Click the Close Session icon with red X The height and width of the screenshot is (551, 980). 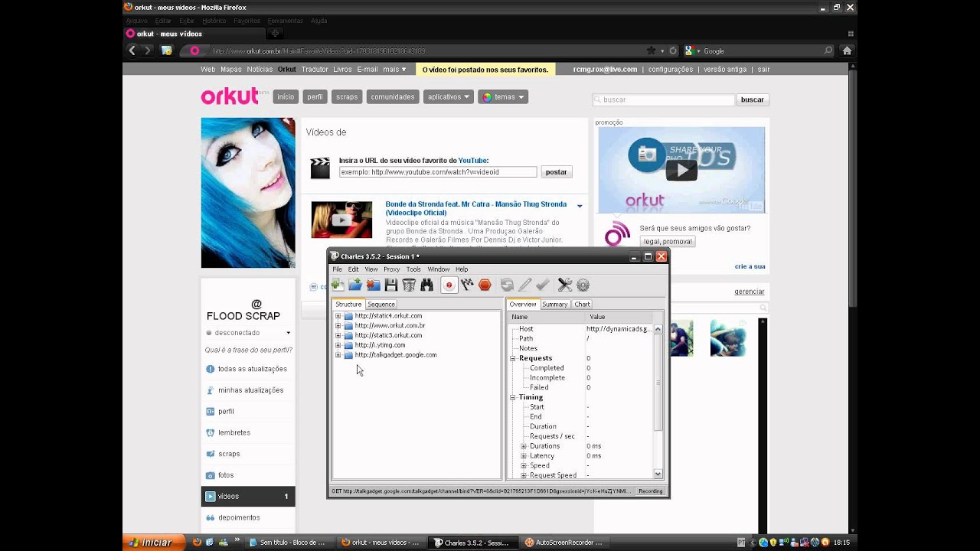[373, 285]
